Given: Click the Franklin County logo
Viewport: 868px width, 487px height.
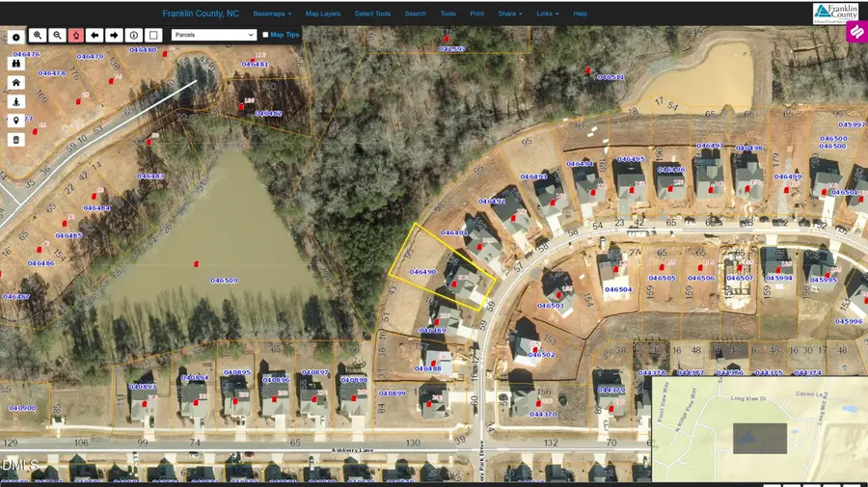Looking at the screenshot, I should (x=835, y=14).
